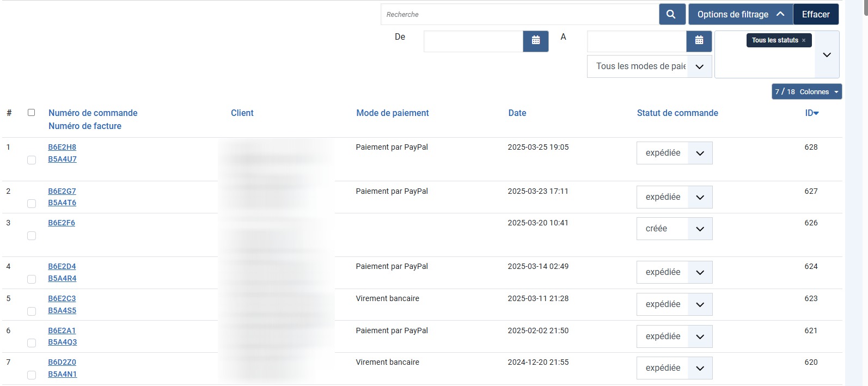Change status of order 626 from créée

(x=674, y=229)
